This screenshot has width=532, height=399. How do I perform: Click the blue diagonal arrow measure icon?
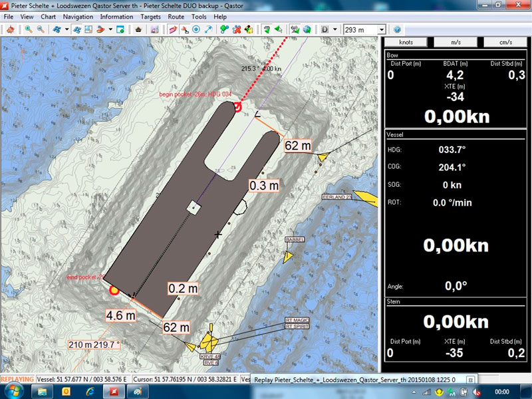(208, 29)
